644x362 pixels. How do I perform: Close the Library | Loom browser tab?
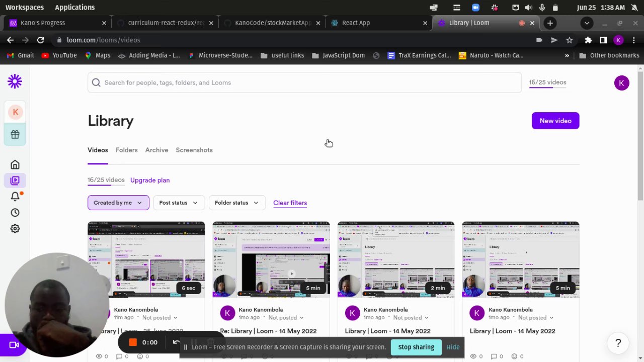532,23
